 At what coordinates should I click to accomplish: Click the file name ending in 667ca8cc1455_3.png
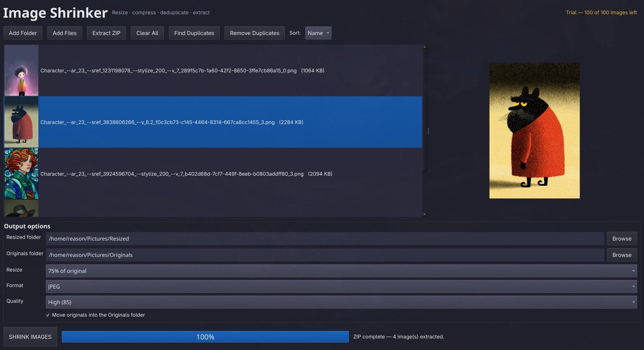point(157,122)
